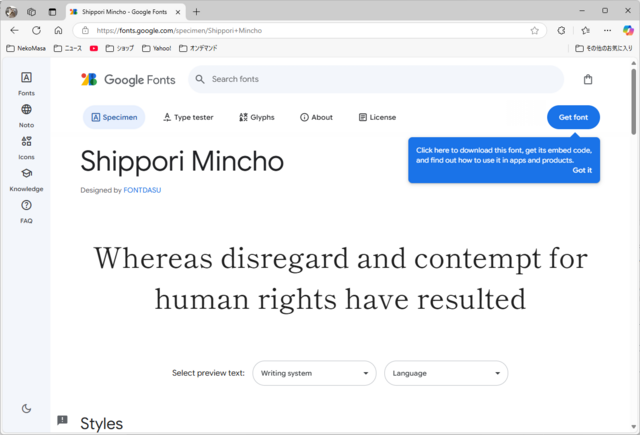
Task: Open the tab actions menu icon
Action: pyautogui.click(x=52, y=12)
